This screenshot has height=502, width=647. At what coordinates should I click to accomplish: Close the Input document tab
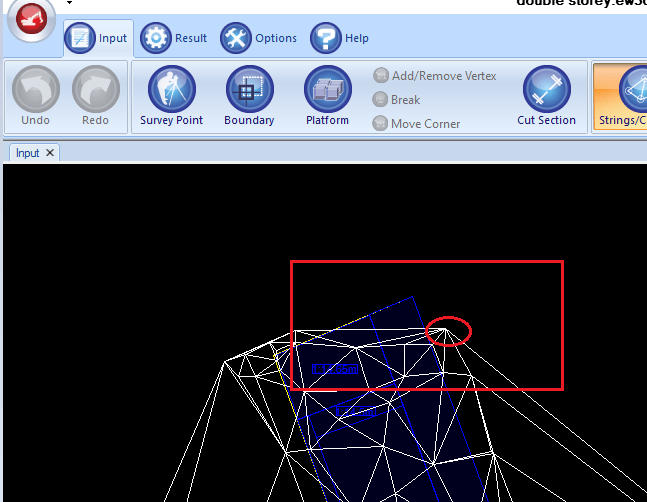pyautogui.click(x=50, y=153)
